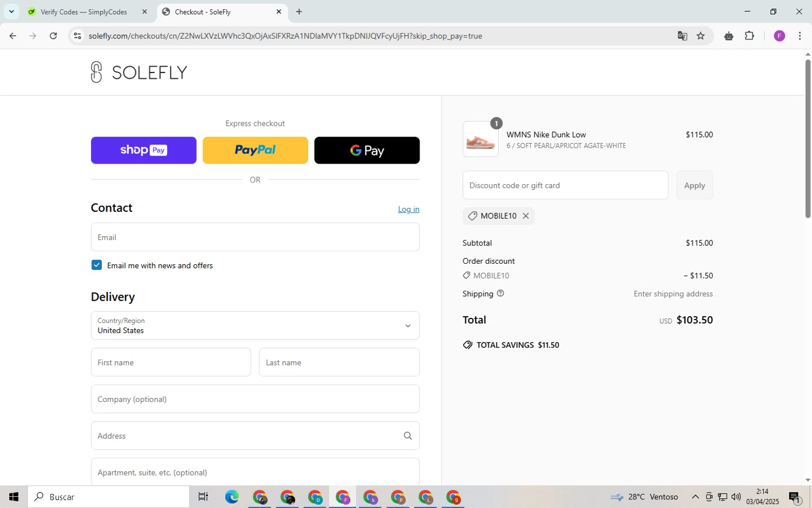The height and width of the screenshot is (508, 812).
Task: Open Task View in the taskbar
Action: [203, 497]
